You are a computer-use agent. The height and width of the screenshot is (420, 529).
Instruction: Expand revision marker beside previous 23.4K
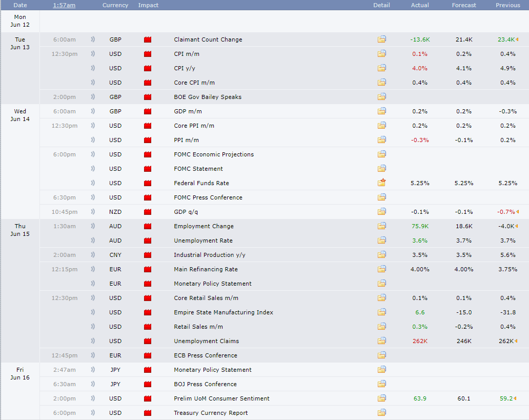pos(517,39)
